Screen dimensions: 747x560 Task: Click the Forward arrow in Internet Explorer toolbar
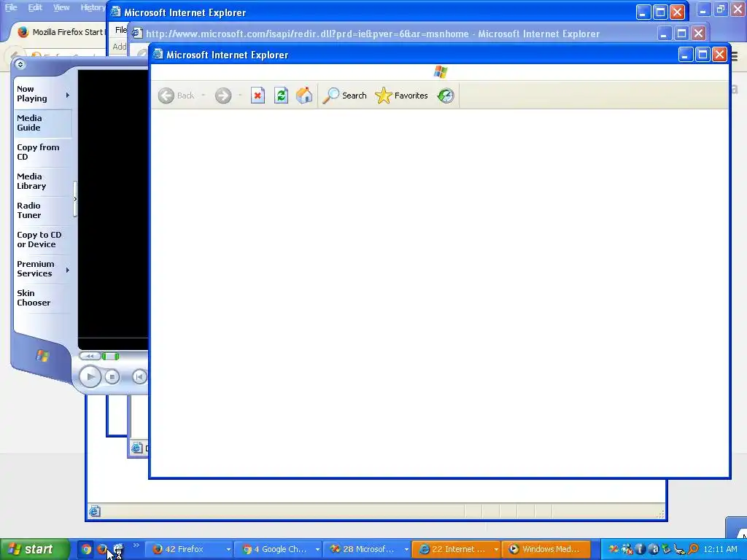click(223, 96)
